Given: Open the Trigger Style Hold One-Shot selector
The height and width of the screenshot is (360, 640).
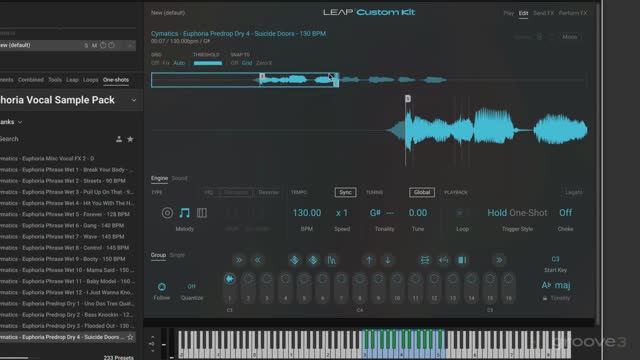Looking at the screenshot, I should click(517, 213).
